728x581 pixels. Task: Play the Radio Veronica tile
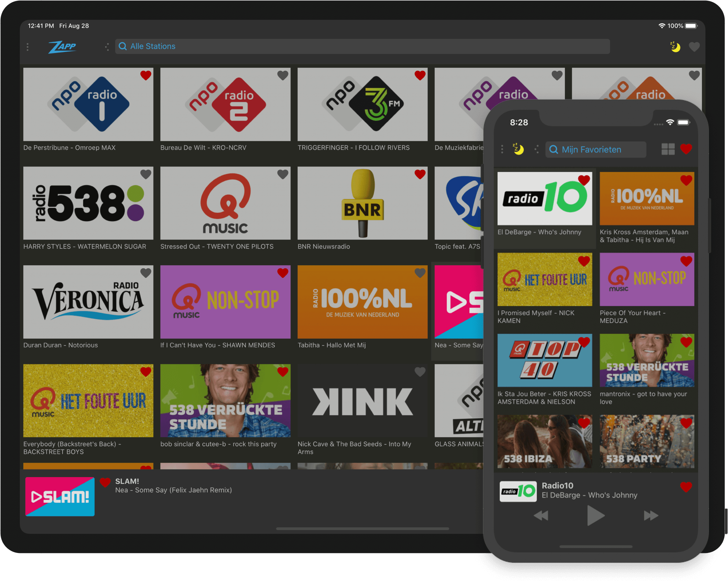click(88, 302)
